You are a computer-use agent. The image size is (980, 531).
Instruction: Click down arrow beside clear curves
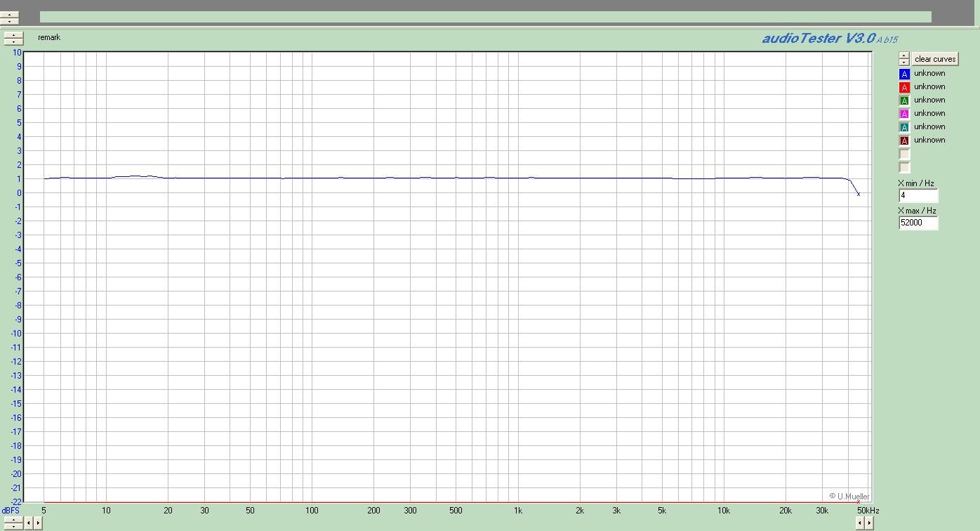click(x=904, y=63)
